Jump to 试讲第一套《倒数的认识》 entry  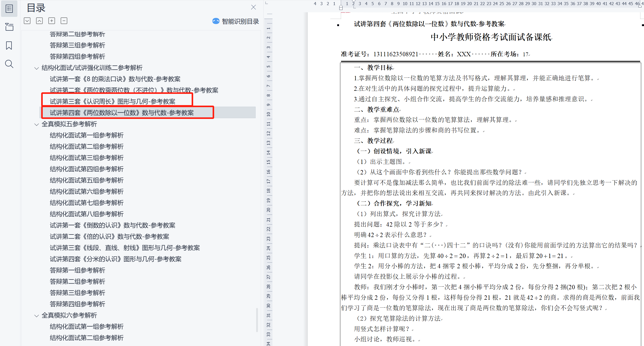click(x=112, y=225)
